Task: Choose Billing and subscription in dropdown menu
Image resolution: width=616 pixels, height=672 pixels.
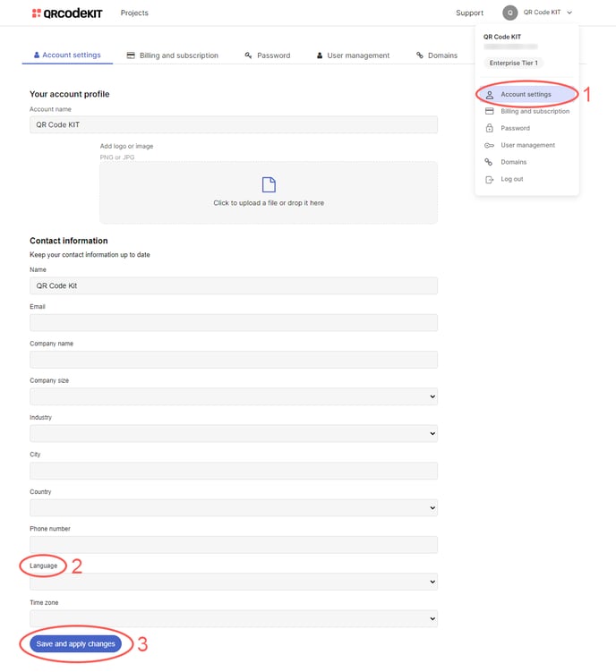Action: point(526,111)
